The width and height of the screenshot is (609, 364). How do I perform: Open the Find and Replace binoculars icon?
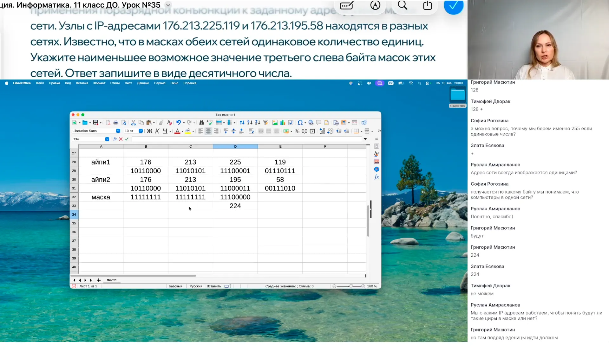click(201, 123)
